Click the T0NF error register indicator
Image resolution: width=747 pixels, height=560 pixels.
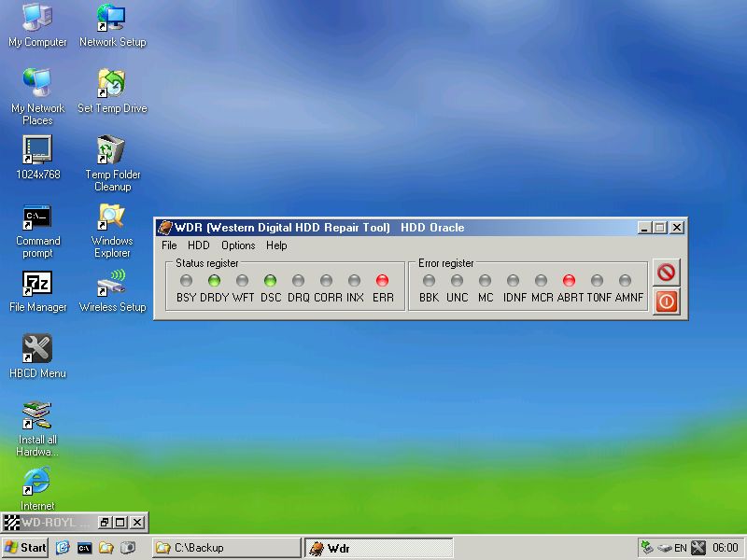pyautogui.click(x=597, y=281)
